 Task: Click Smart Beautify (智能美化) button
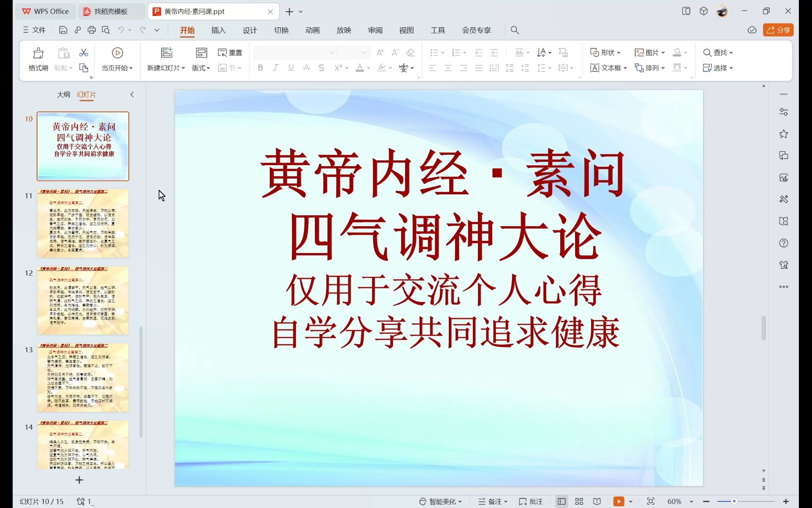pyautogui.click(x=440, y=501)
